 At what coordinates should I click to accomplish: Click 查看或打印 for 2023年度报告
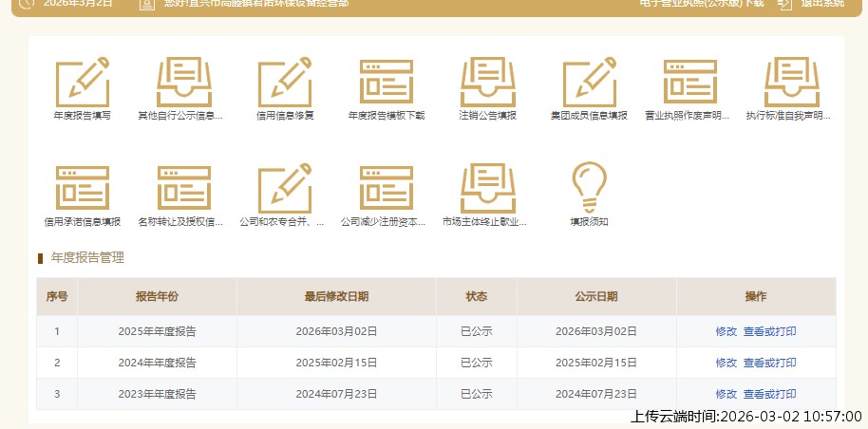click(x=769, y=394)
